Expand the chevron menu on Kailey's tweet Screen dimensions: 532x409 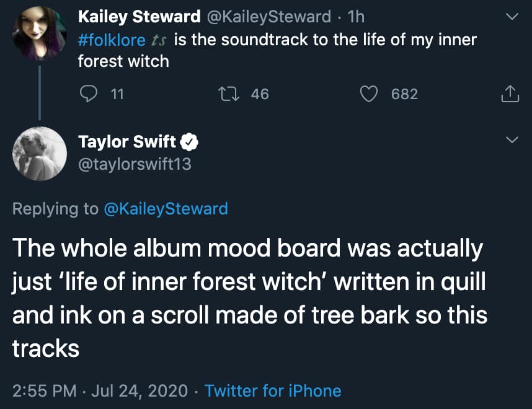pos(512,17)
